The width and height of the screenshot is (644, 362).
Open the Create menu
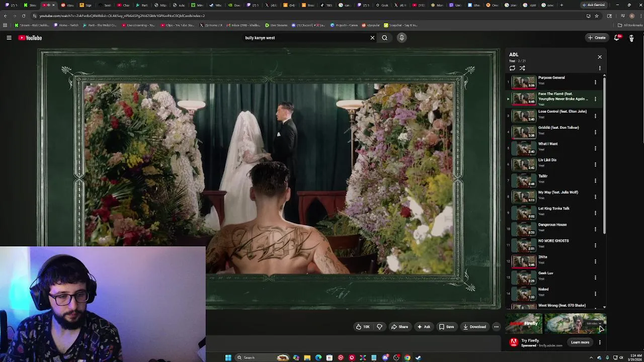tap(597, 38)
